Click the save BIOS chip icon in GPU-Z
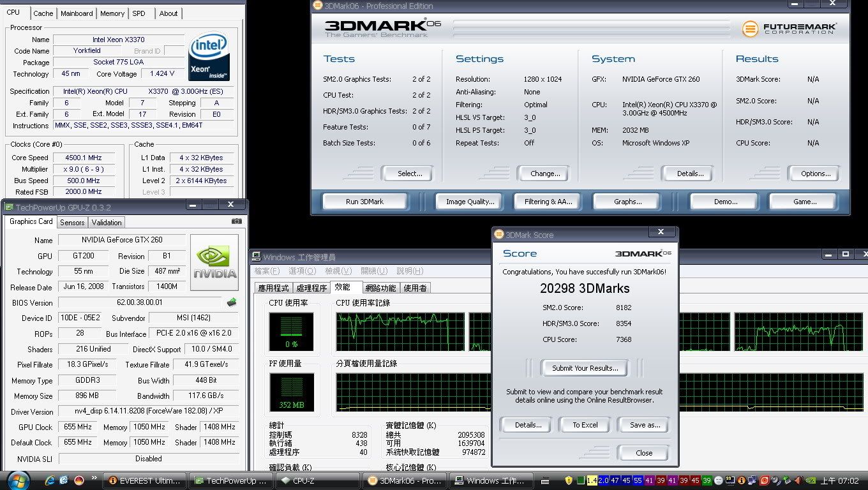Image resolution: width=868 pixels, height=490 pixels. point(232,302)
